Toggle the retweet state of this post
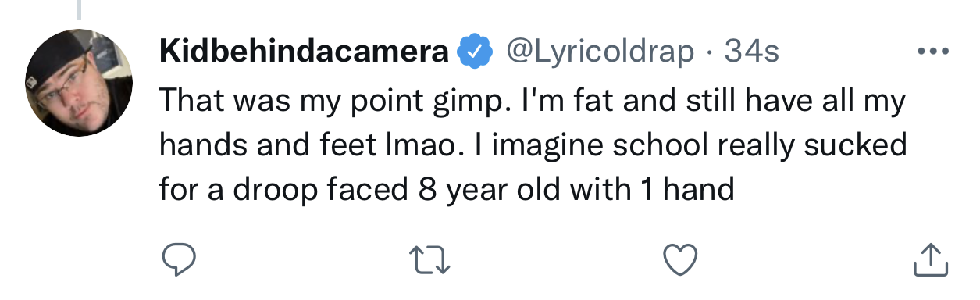Screen dimensions: 980x300 (428, 259)
